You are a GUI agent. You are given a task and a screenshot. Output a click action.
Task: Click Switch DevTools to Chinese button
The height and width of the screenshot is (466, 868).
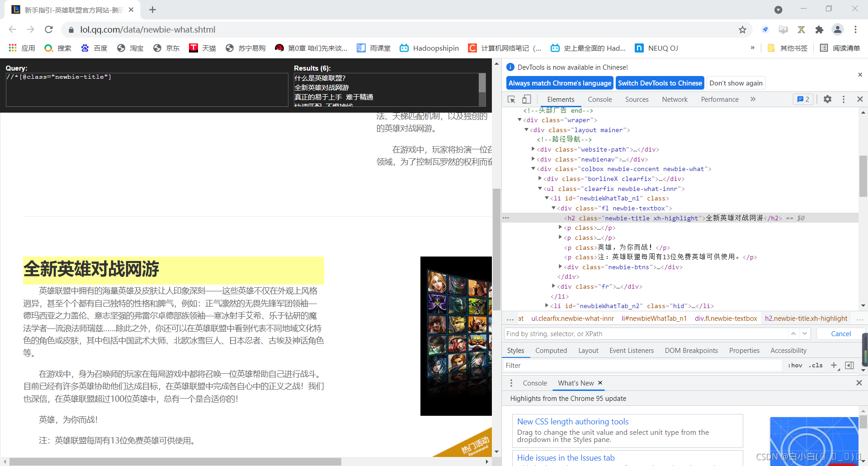660,83
